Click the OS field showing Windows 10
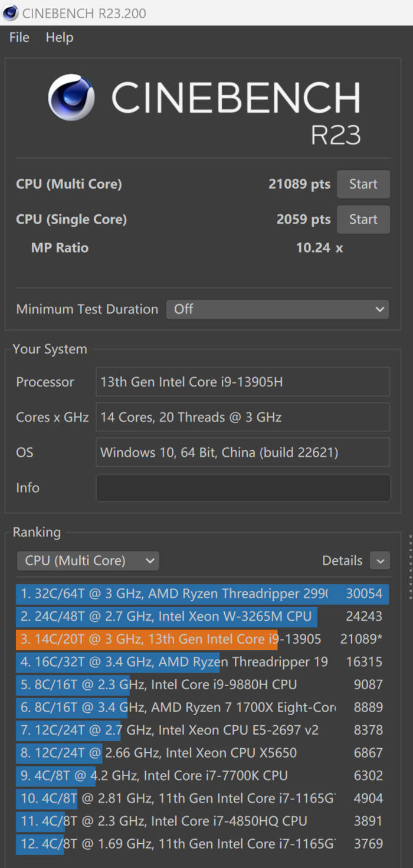This screenshot has width=413, height=868. point(242,453)
